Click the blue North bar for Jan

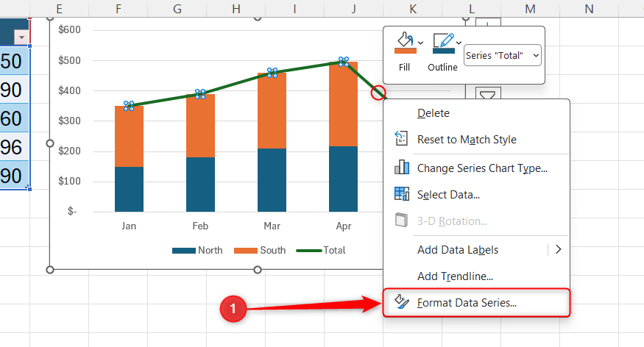[x=129, y=189]
